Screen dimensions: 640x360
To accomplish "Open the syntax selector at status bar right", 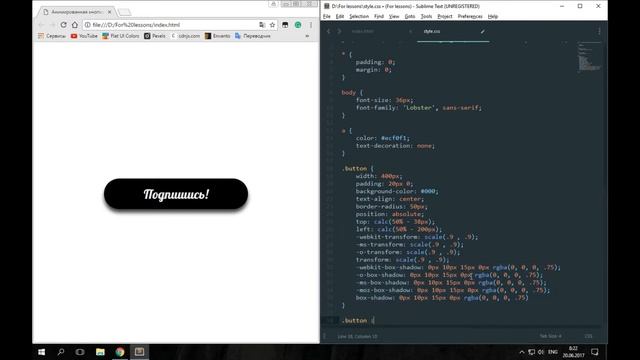I will tap(588, 336).
